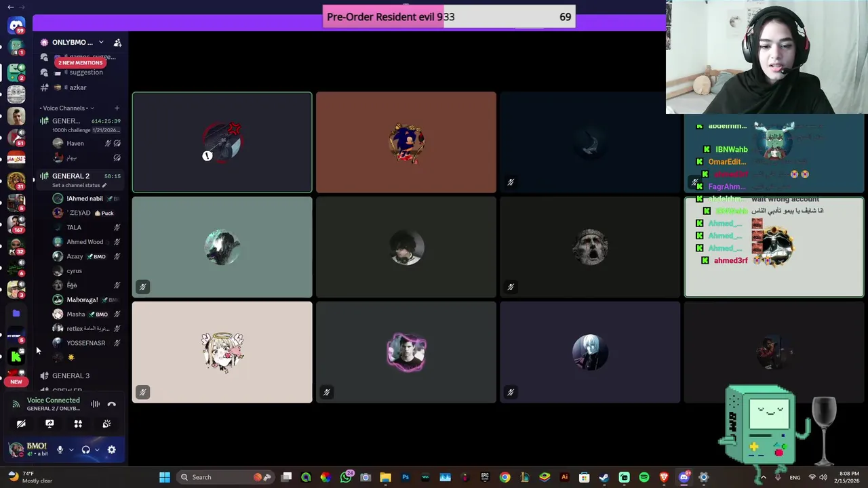Open the Activities launcher button
The height and width of the screenshot is (488, 868).
pos(78,424)
